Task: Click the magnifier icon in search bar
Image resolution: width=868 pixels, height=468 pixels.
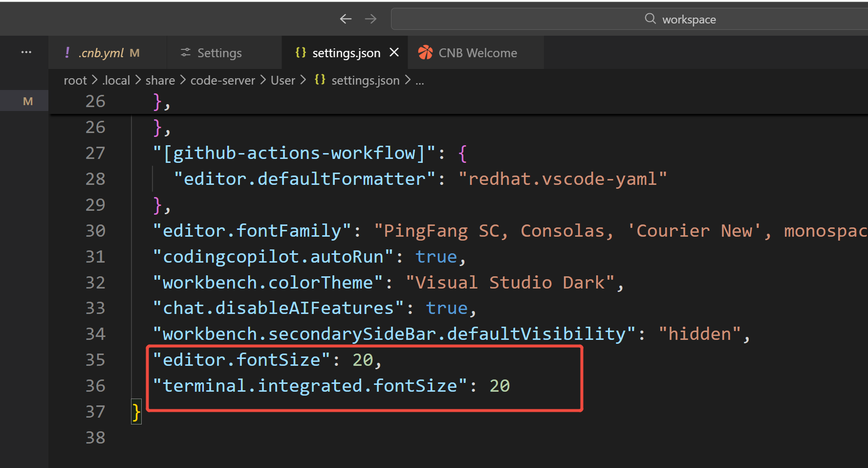Action: click(x=650, y=19)
